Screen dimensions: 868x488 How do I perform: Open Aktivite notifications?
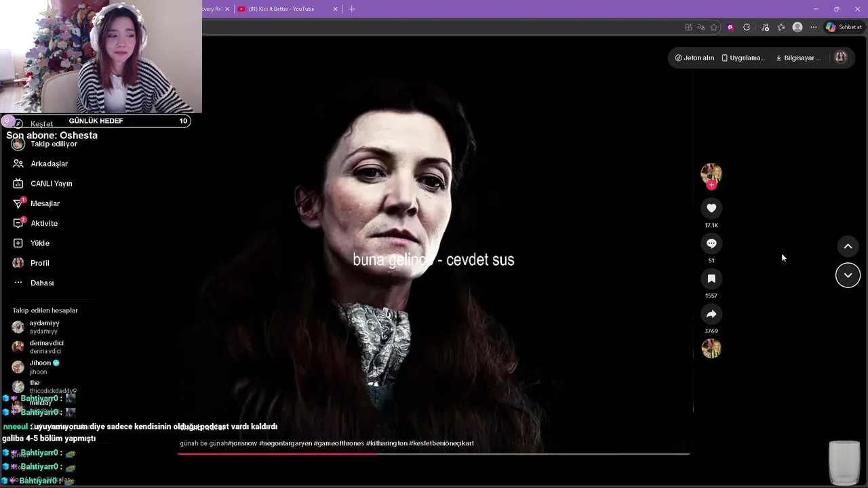(x=44, y=223)
